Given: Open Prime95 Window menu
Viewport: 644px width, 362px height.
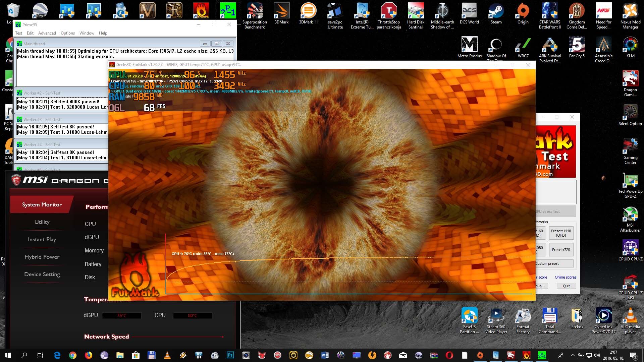Looking at the screenshot, I should [x=87, y=33].
